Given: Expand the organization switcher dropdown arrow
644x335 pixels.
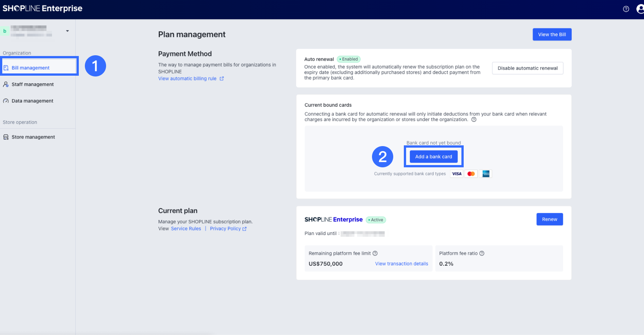Looking at the screenshot, I should (67, 31).
